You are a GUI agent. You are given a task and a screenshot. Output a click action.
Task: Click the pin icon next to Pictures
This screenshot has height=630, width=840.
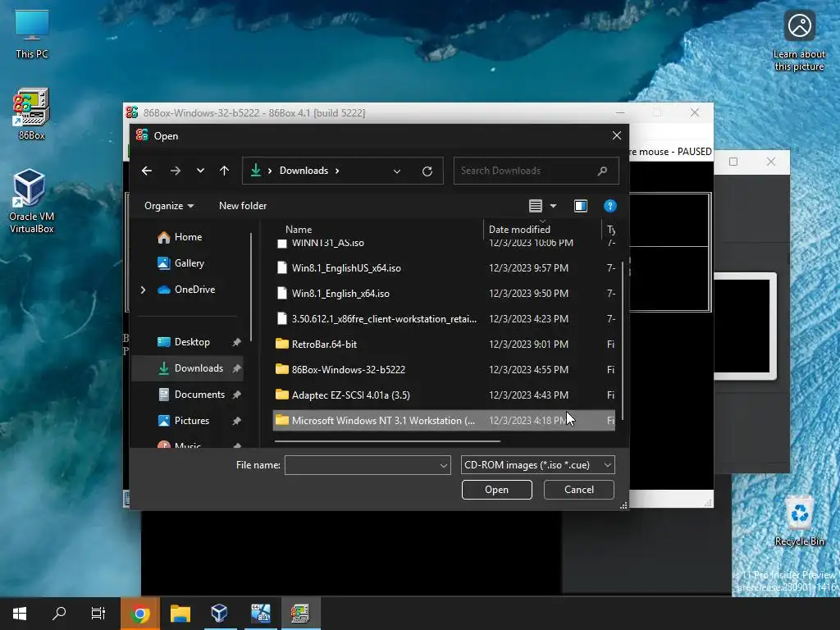236,421
